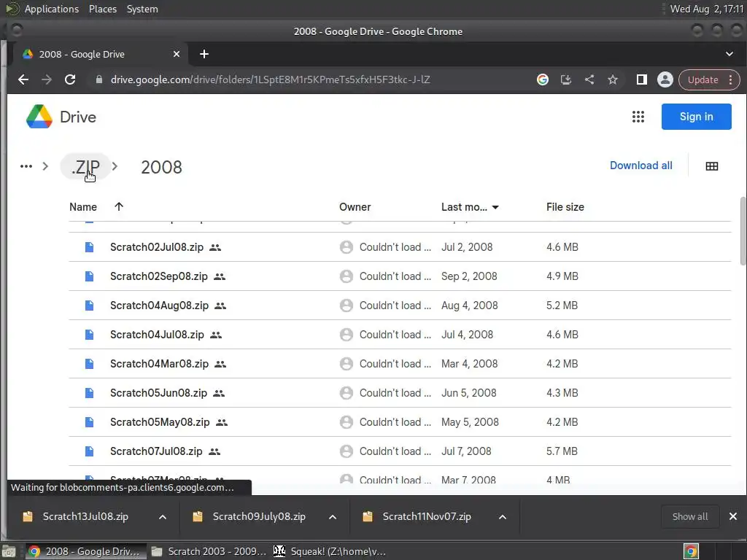Select Scratch05May08.zip file name
747x560 pixels.
160,422
